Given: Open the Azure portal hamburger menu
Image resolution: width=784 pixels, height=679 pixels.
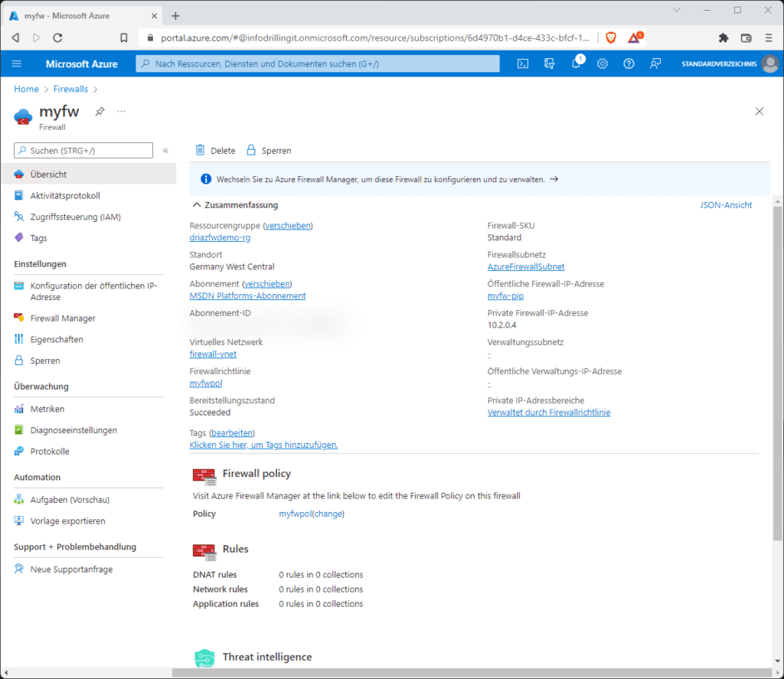Looking at the screenshot, I should (x=17, y=64).
